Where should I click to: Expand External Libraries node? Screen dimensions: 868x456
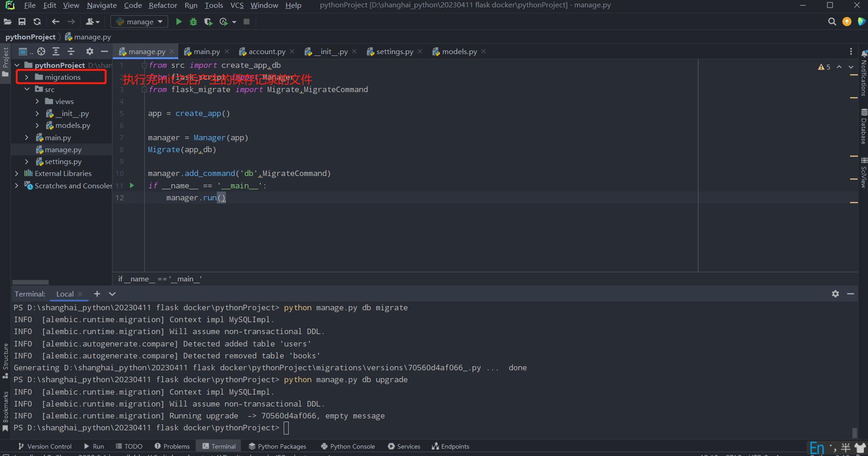coord(16,174)
